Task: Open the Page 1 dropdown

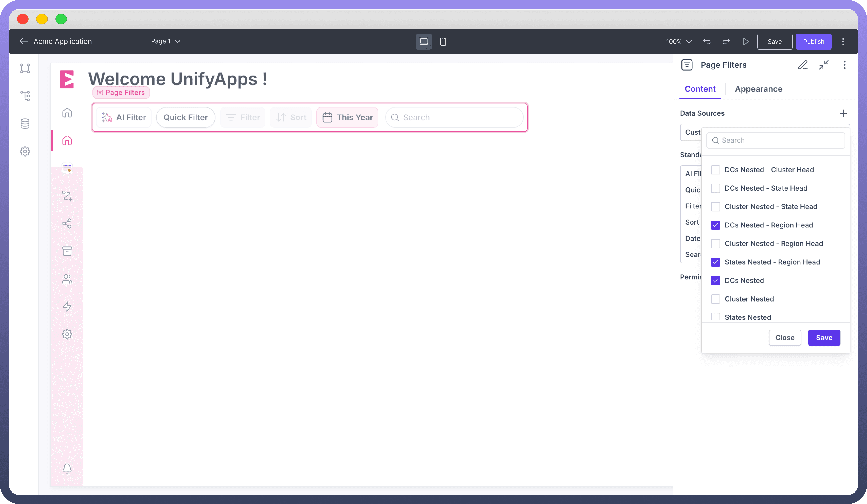Action: [166, 41]
